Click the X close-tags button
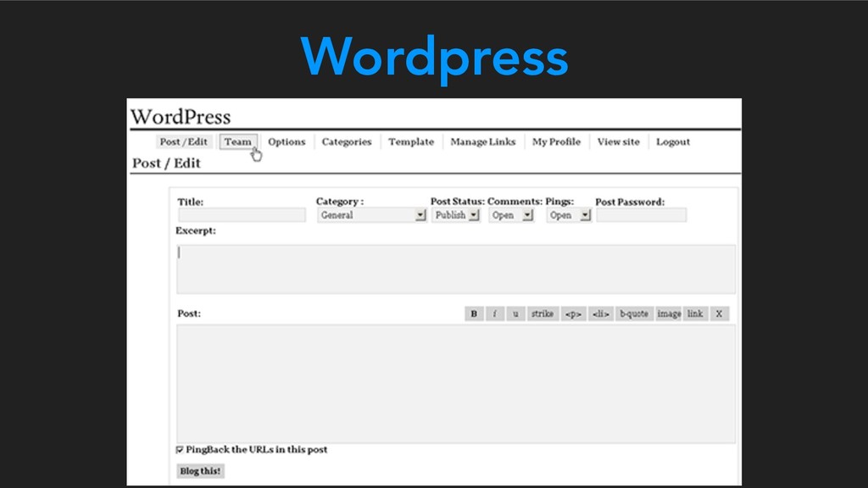Viewport: 868px width, 488px height. tap(719, 313)
